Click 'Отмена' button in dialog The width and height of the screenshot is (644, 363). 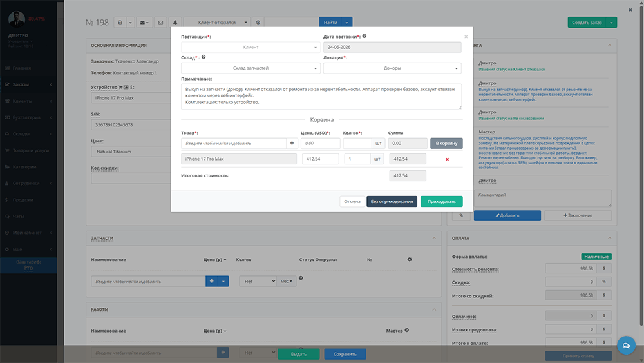coord(352,201)
